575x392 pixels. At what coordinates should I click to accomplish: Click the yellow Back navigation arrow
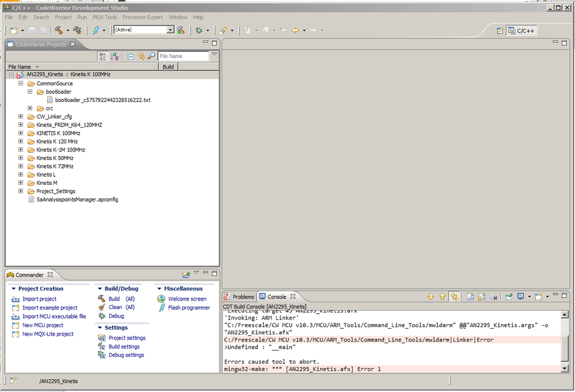(295, 31)
